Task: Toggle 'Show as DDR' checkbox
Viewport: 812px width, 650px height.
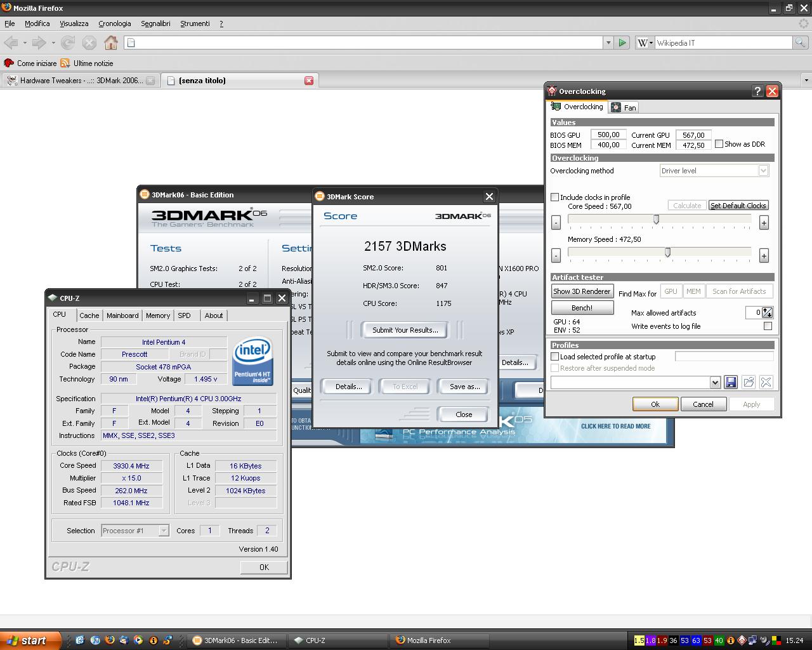Action: pos(719,144)
